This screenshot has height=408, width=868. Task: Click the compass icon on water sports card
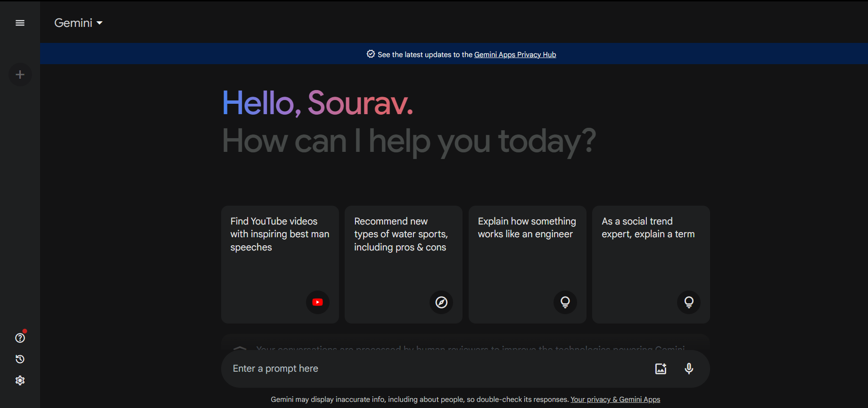coord(441,302)
